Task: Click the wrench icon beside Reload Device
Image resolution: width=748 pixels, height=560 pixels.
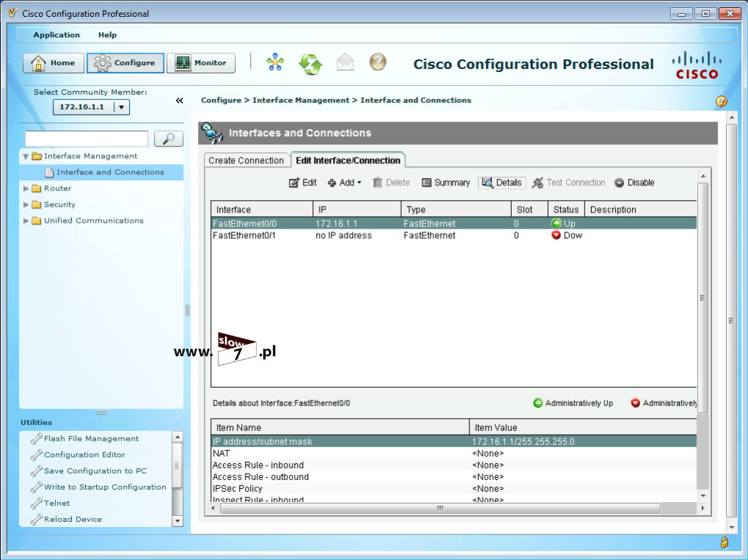Action: point(36,520)
